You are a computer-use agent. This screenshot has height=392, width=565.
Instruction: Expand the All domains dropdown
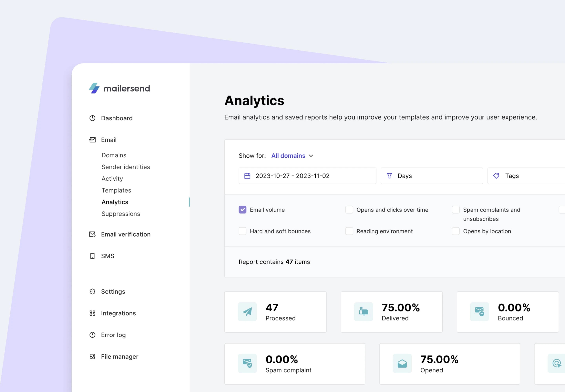[x=292, y=156]
